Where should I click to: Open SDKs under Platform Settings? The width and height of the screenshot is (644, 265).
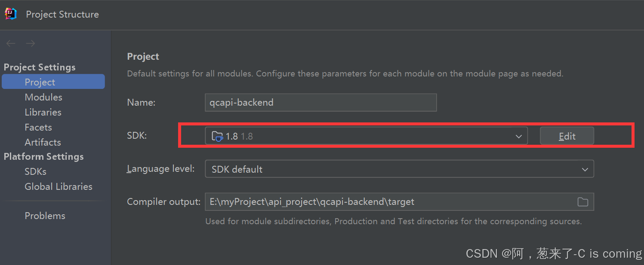[35, 171]
